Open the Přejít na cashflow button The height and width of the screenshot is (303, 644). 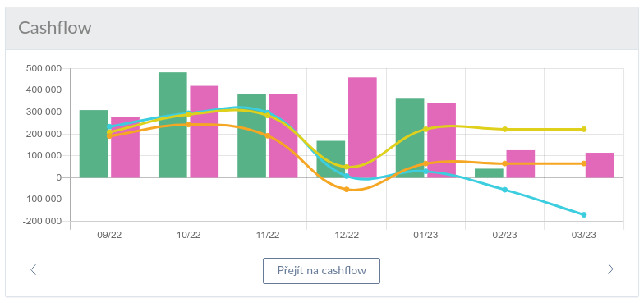[x=321, y=271]
